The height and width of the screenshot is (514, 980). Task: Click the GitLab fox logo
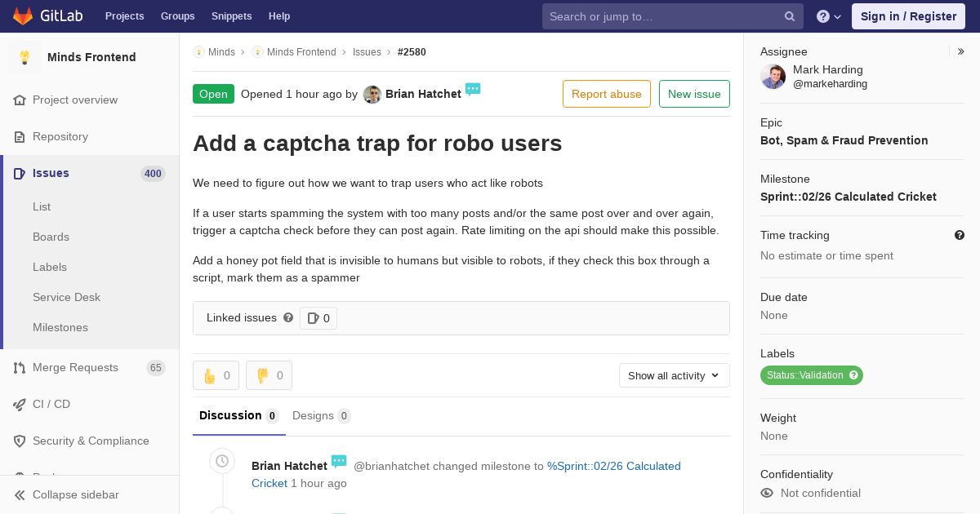click(x=23, y=16)
